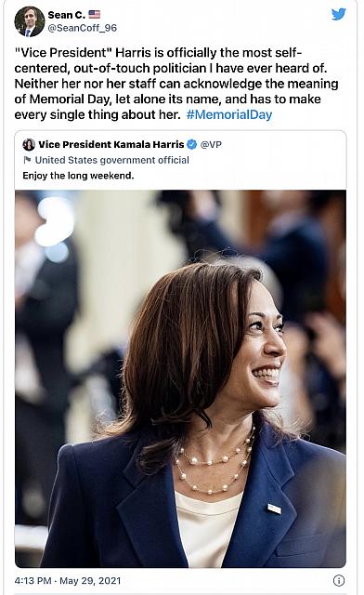This screenshot has width=364, height=595.
Task: Click the Sean C. display name
Action: click(66, 15)
